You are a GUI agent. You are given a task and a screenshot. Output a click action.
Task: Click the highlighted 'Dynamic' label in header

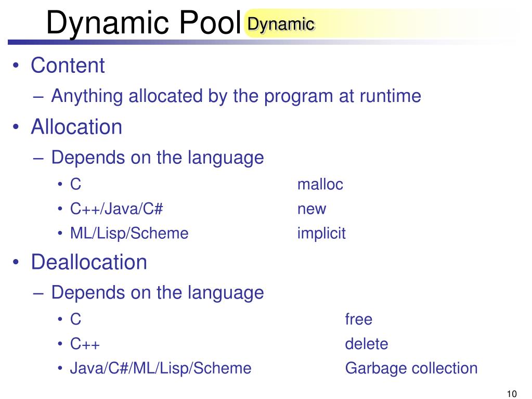[x=281, y=24]
